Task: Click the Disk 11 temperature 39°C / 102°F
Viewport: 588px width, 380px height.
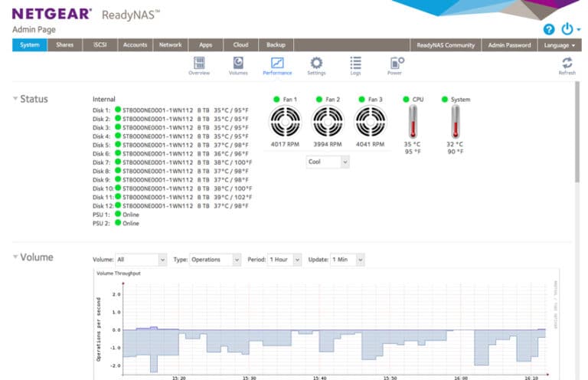Action: (x=233, y=197)
